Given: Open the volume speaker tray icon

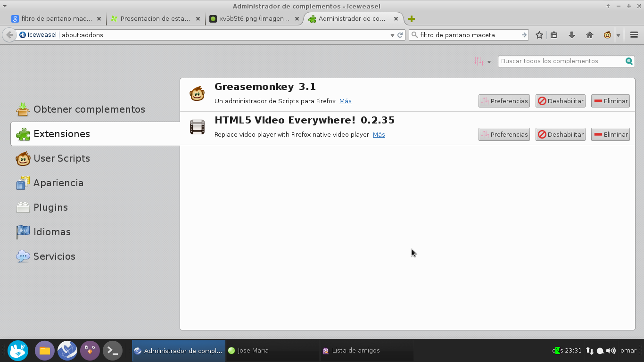Looking at the screenshot, I should point(611,351).
